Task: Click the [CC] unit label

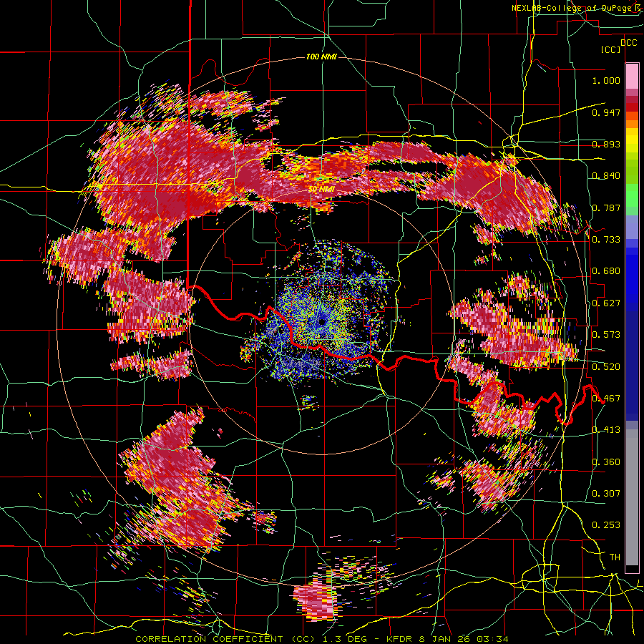Action: pos(611,49)
